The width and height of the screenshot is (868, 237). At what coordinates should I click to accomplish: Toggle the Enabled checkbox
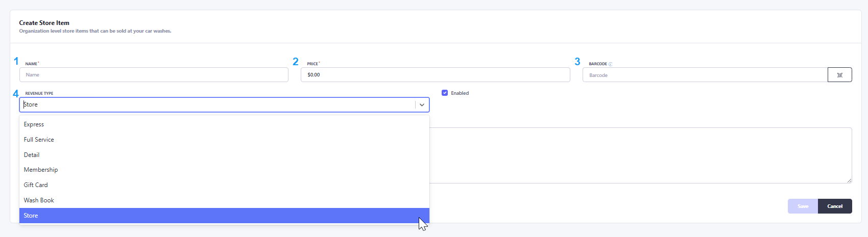(x=445, y=93)
